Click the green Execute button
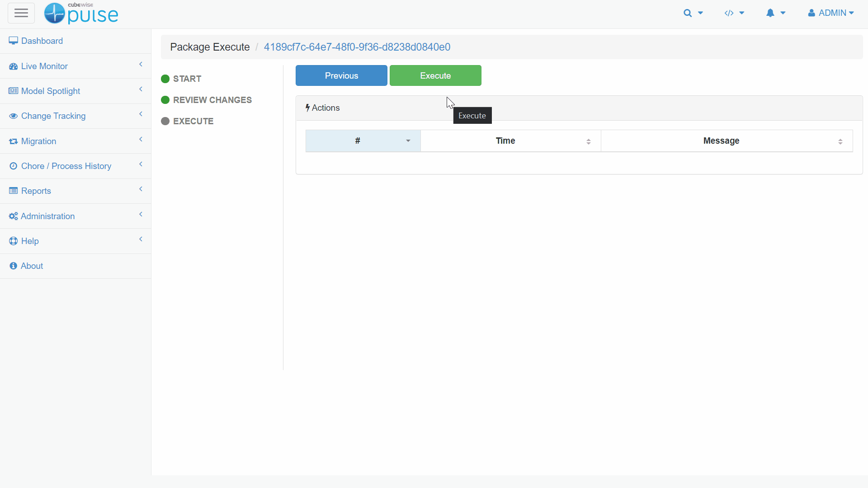868x488 pixels. pos(435,76)
